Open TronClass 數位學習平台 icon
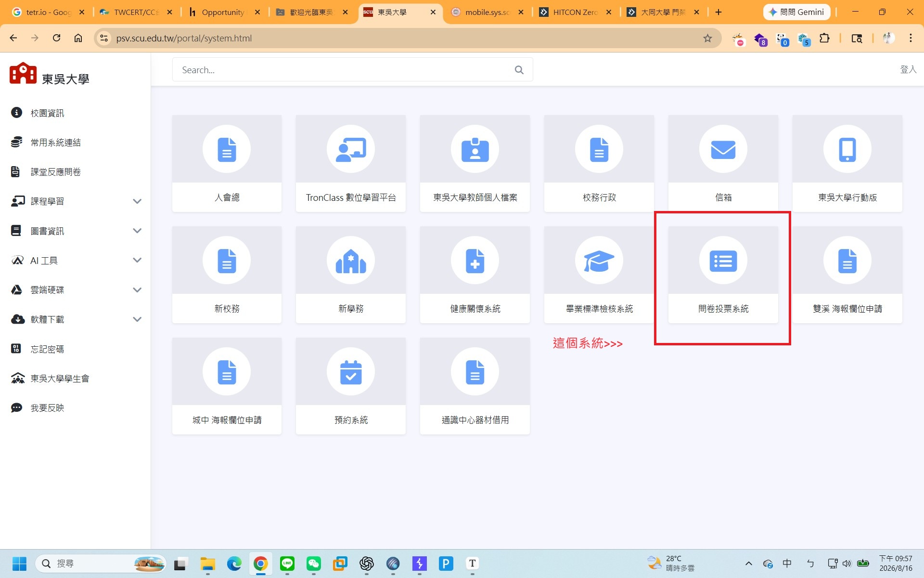This screenshot has width=924, height=578. click(351, 149)
